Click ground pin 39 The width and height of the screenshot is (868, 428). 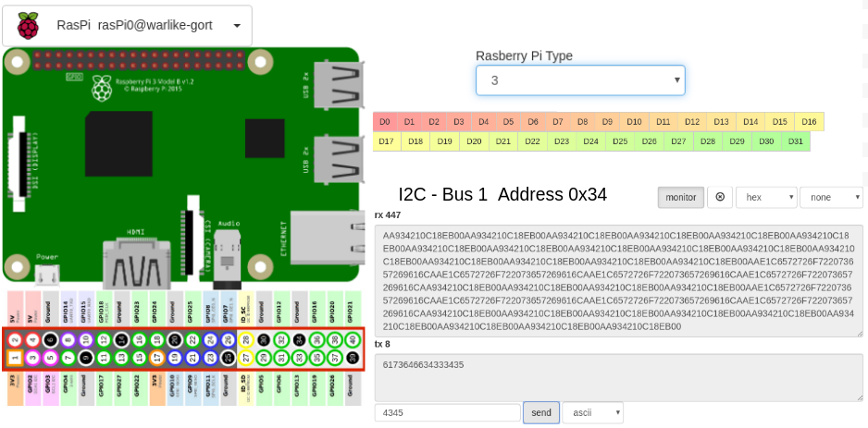pos(352,359)
